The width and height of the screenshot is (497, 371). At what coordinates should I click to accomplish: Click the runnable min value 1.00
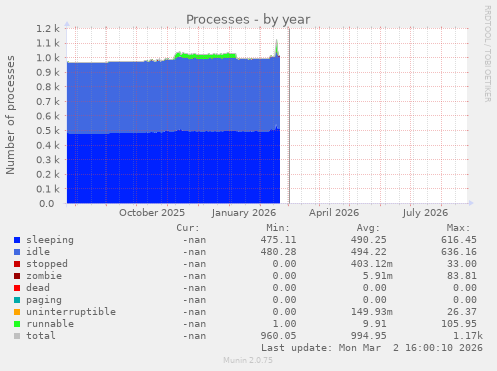(x=284, y=324)
